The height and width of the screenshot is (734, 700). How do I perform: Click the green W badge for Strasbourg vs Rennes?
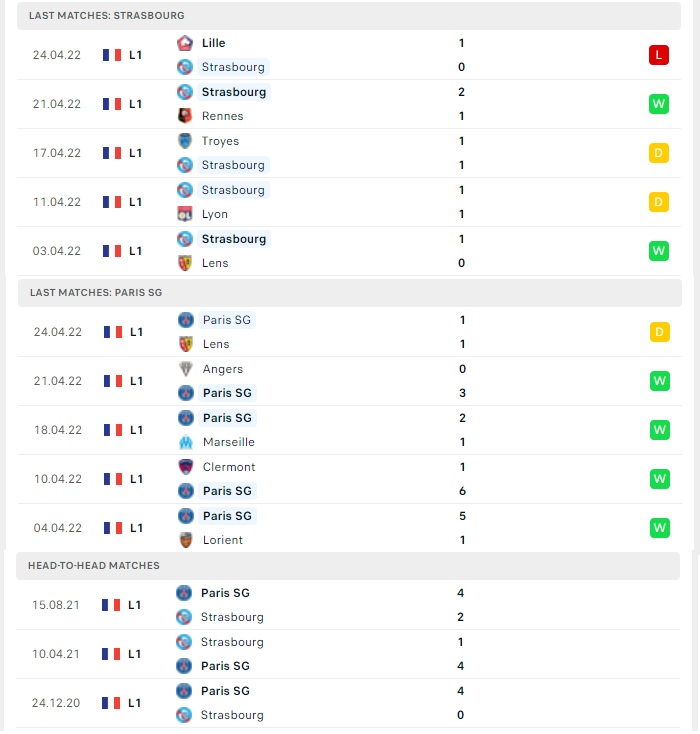659,104
